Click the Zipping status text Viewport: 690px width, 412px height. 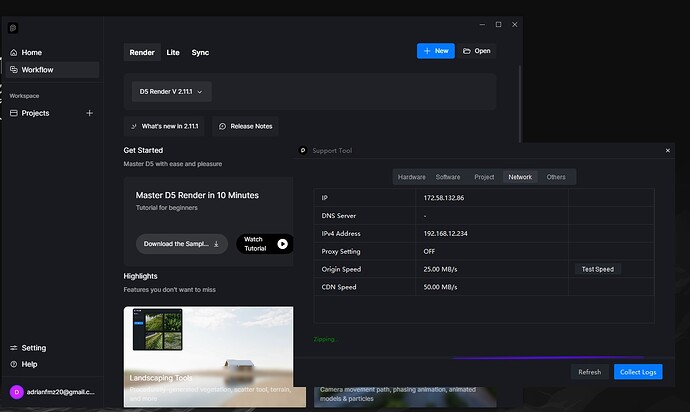(325, 339)
